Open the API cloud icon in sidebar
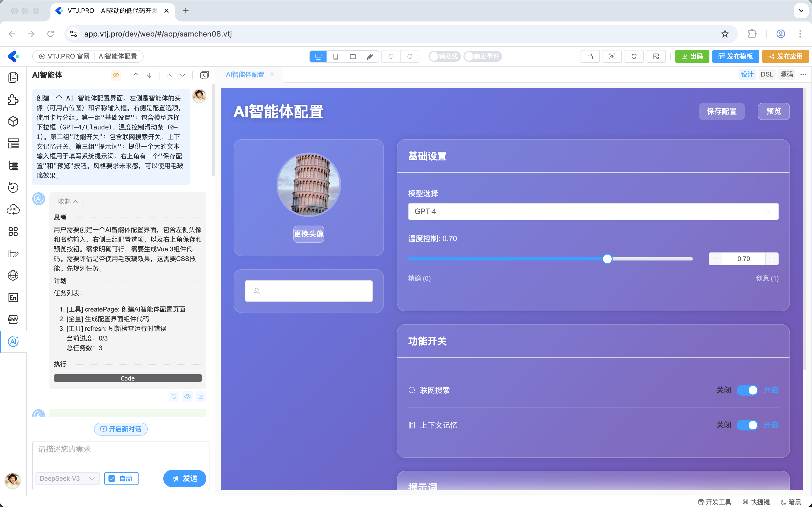 pos(13,209)
